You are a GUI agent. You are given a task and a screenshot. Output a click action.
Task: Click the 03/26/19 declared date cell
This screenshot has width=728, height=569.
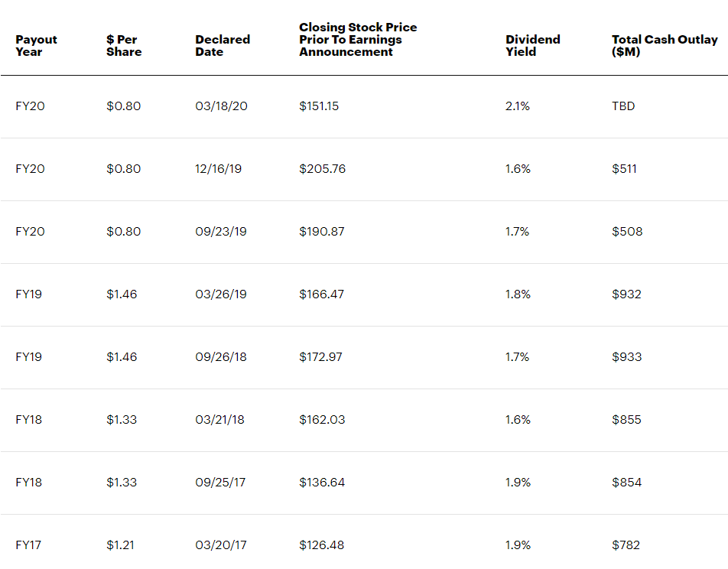(x=221, y=294)
